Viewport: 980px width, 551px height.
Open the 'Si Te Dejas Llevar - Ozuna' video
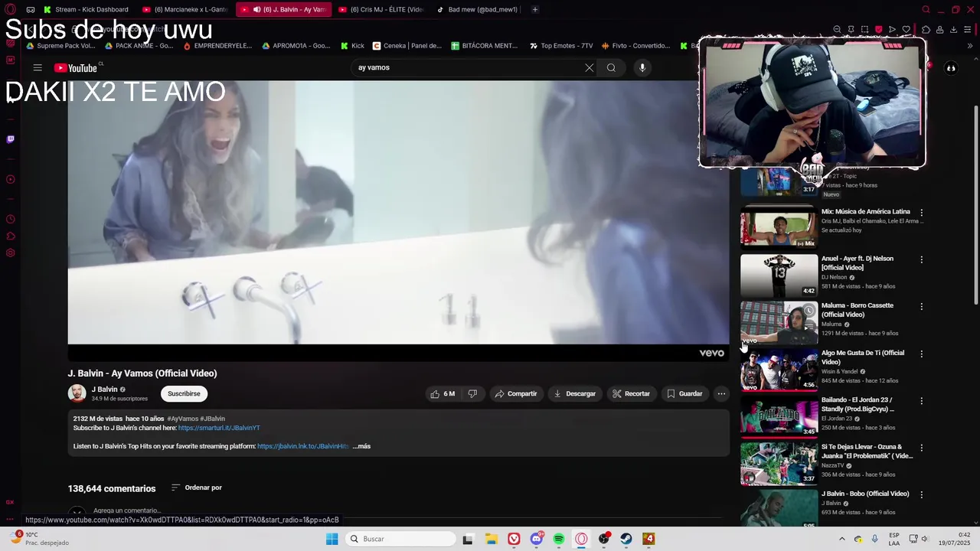click(x=867, y=451)
